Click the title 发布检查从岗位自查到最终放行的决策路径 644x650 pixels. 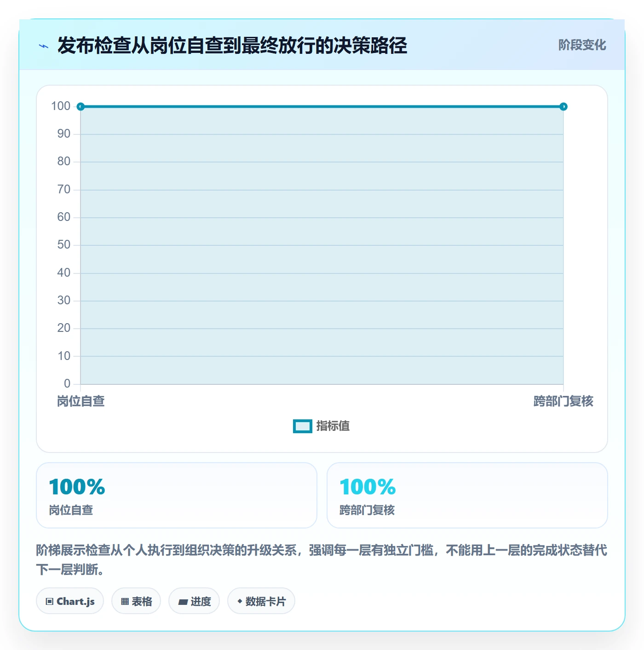(232, 46)
